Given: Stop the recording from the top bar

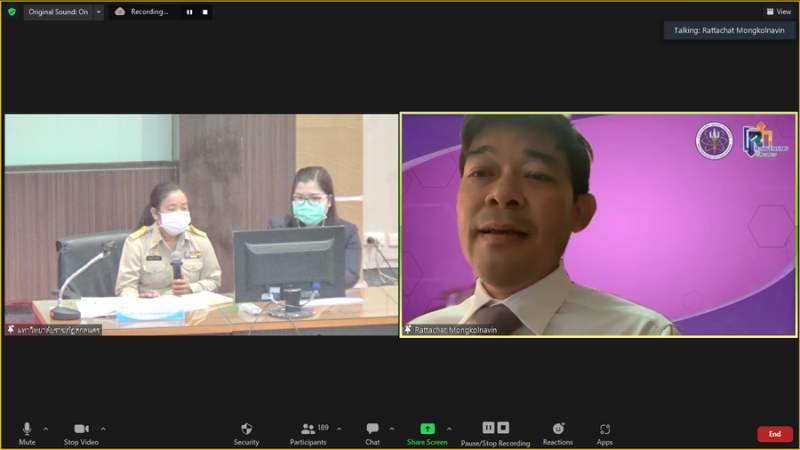Looking at the screenshot, I should 204,12.
